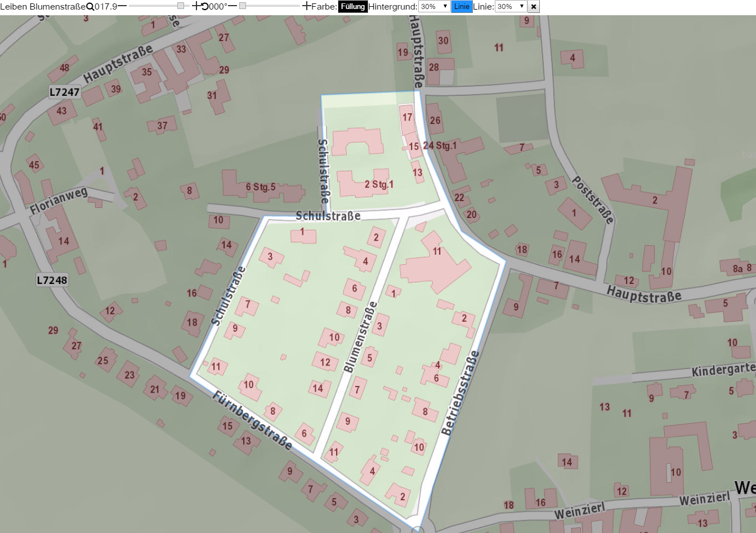Click the black Füllung color button
756x533 pixels.
coord(353,7)
